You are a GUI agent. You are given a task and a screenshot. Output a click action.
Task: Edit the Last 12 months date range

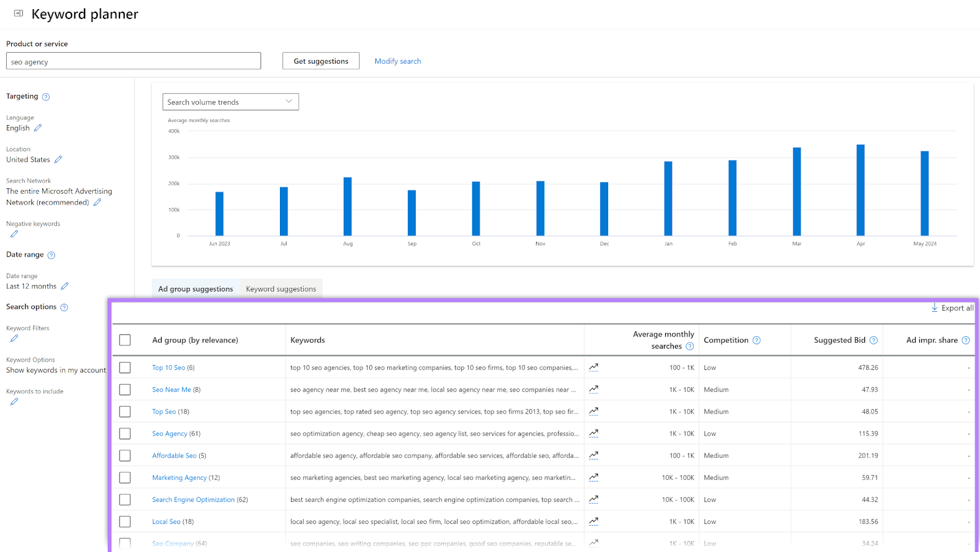tap(65, 286)
